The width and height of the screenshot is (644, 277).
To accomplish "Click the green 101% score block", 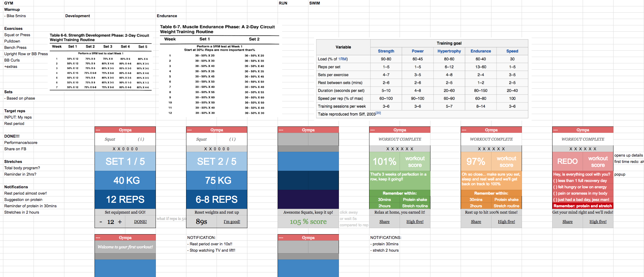I will 385,161.
